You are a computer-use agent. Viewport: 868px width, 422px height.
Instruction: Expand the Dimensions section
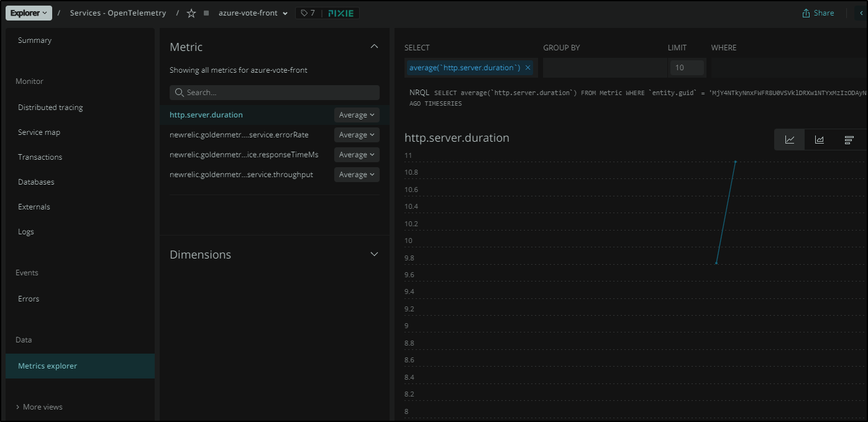pos(374,254)
